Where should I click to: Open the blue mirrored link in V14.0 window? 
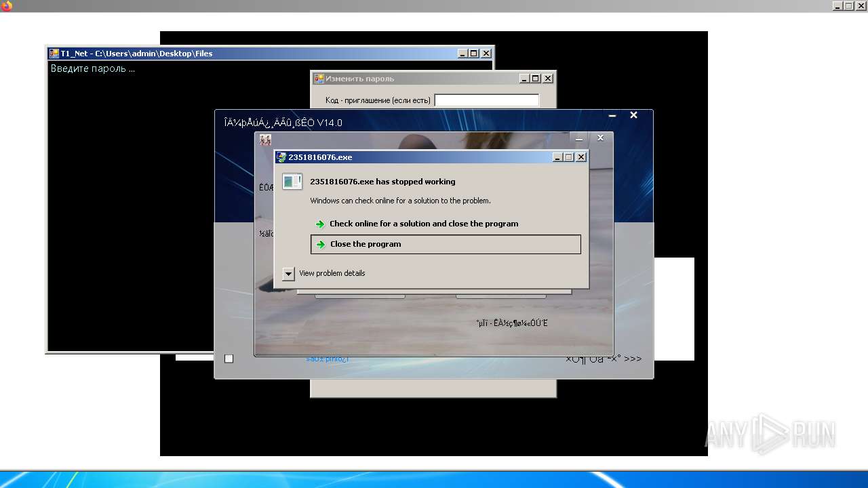[x=327, y=359]
